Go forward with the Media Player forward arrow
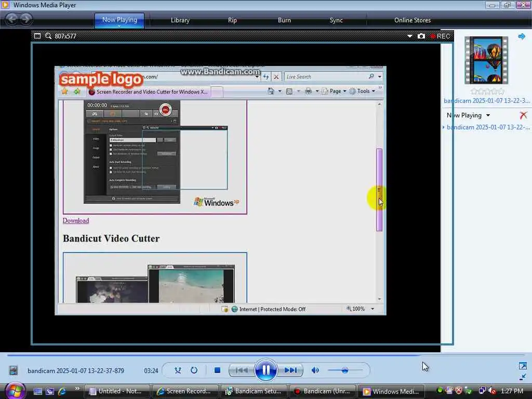Image resolution: width=532 pixels, height=399 pixels. (26, 19)
